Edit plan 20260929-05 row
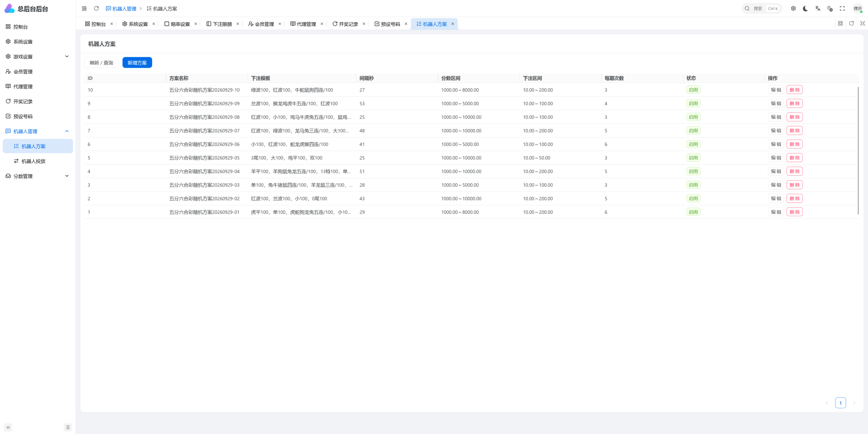Screen dimensions: 868x434 (x=776, y=158)
